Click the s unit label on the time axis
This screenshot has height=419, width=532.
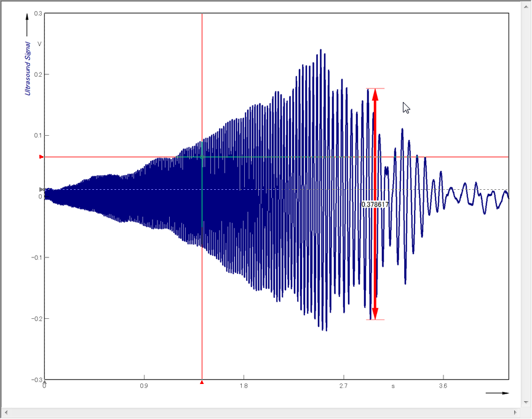[393, 386]
